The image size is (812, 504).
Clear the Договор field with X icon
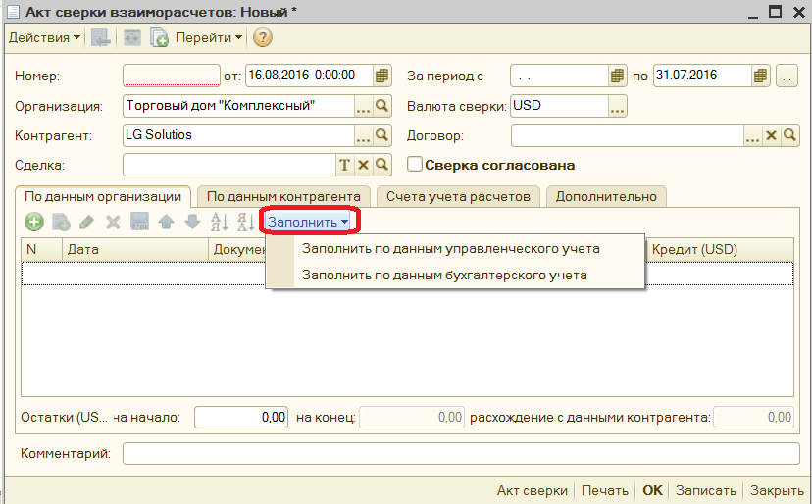[x=772, y=136]
